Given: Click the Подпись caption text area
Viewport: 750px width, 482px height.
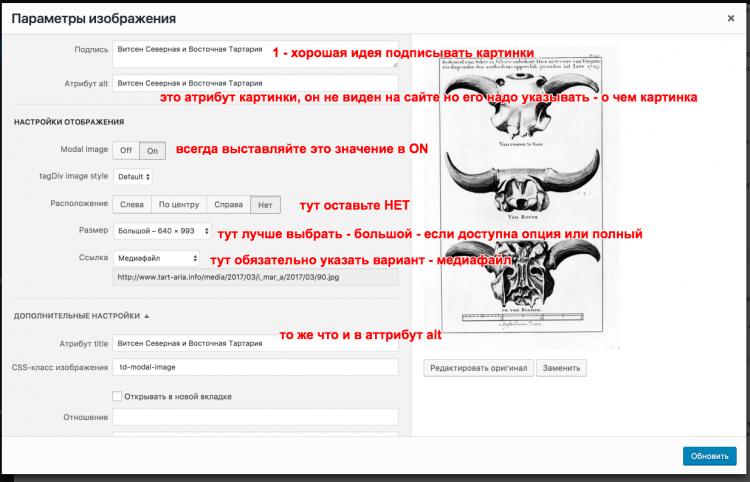Looking at the screenshot, I should (x=255, y=54).
